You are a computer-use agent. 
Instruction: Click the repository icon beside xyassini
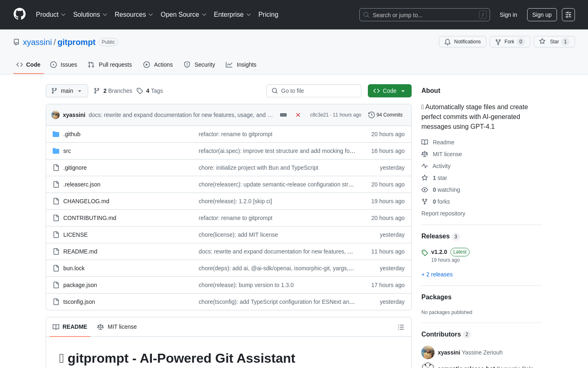tap(16, 42)
